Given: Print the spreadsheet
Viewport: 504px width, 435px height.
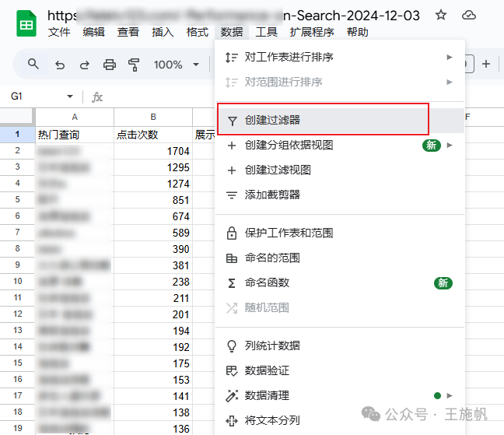Looking at the screenshot, I should [110, 65].
